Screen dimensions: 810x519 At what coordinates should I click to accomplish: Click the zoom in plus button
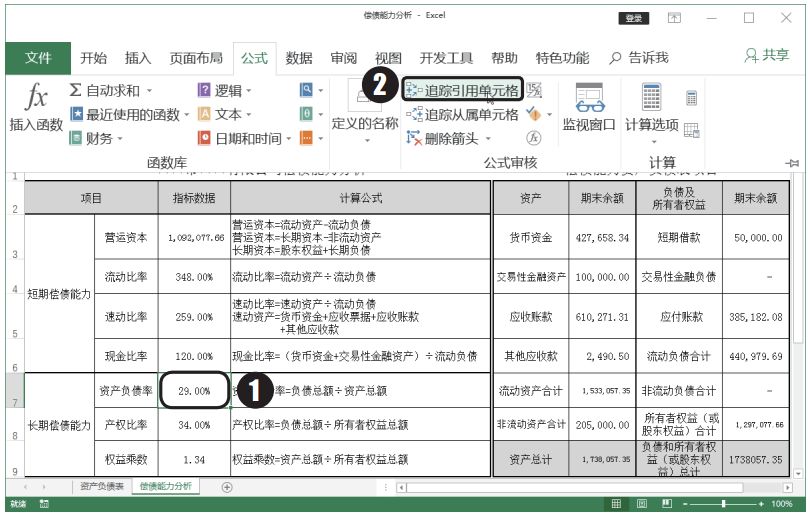(x=761, y=504)
